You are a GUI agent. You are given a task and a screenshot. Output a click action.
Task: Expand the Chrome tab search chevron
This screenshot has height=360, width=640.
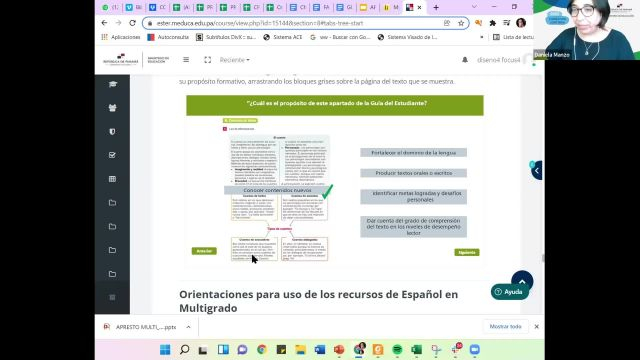(x=474, y=7)
